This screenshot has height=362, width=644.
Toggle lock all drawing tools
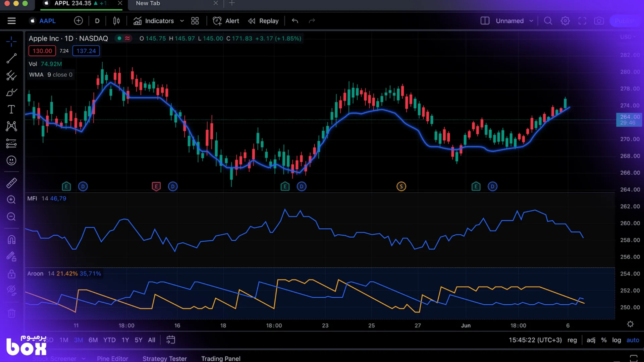coord(11,274)
